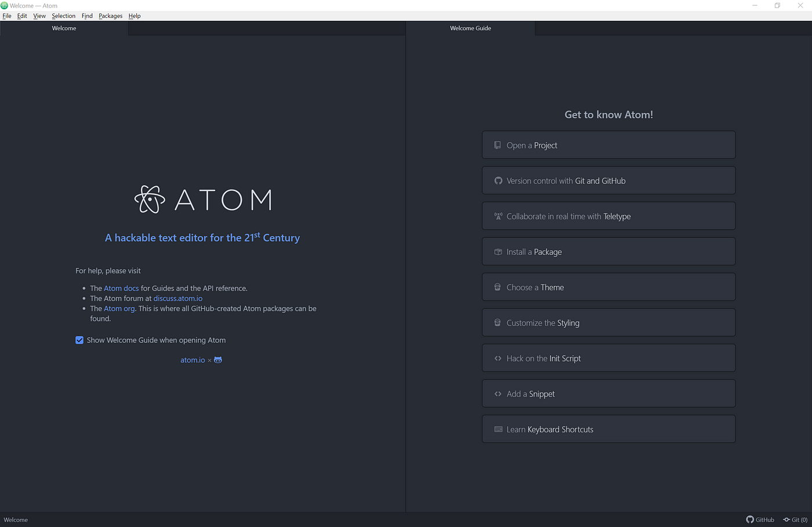Click the Git commit icon in status bar
The height and width of the screenshot is (527, 812).
786,519
